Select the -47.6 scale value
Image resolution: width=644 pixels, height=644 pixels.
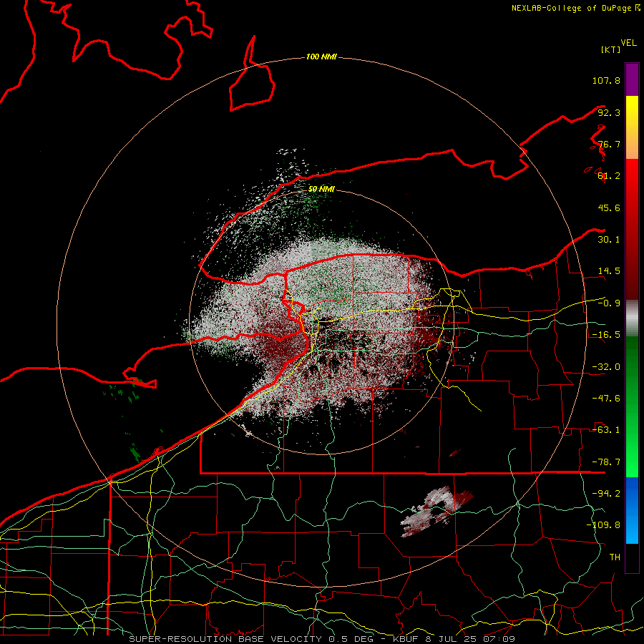[x=606, y=399]
